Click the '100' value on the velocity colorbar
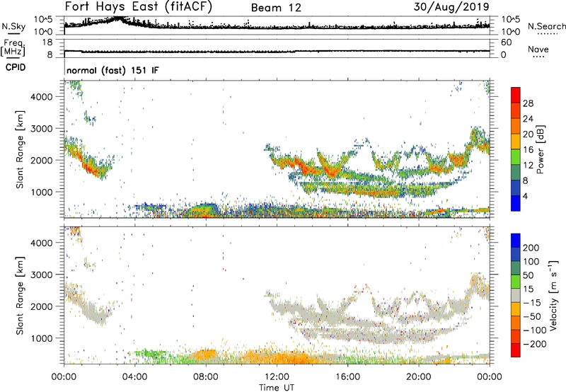The image size is (566, 392). 531,262
